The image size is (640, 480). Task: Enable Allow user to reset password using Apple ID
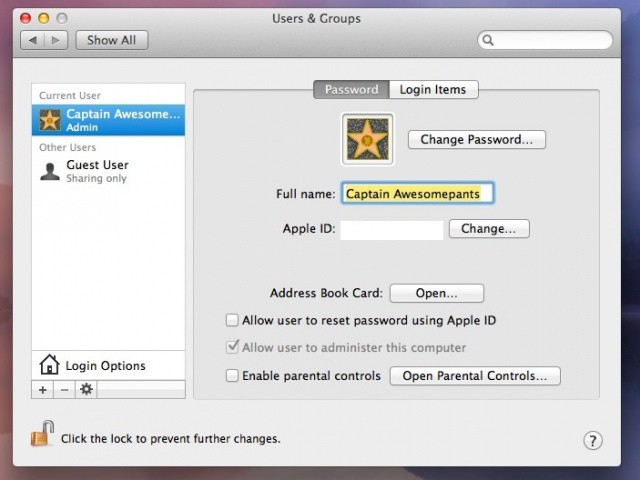(x=232, y=321)
